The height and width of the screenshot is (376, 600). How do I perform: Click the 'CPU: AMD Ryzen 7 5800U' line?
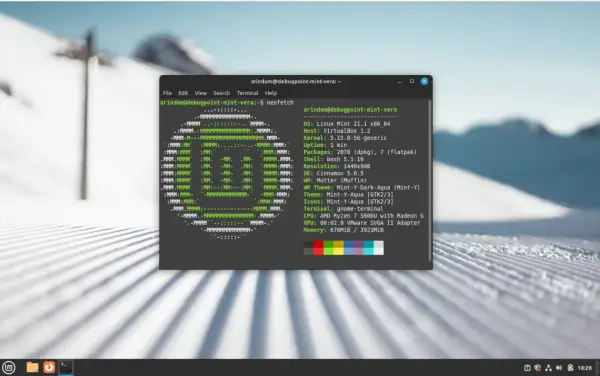364,216
